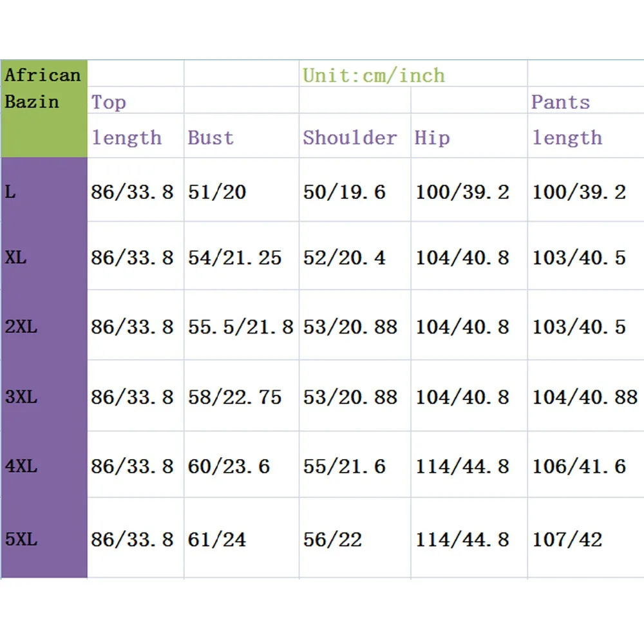Click the 2XL size row label
644x644 pixels.
21,327
